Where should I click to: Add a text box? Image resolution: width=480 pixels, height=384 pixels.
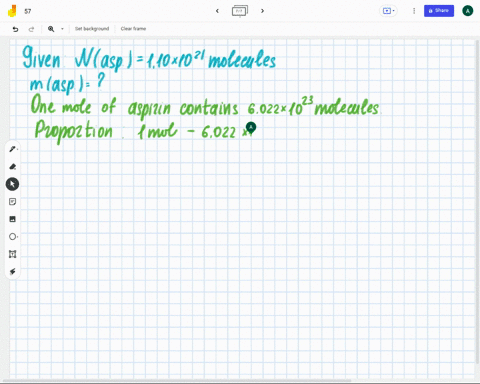(12, 254)
